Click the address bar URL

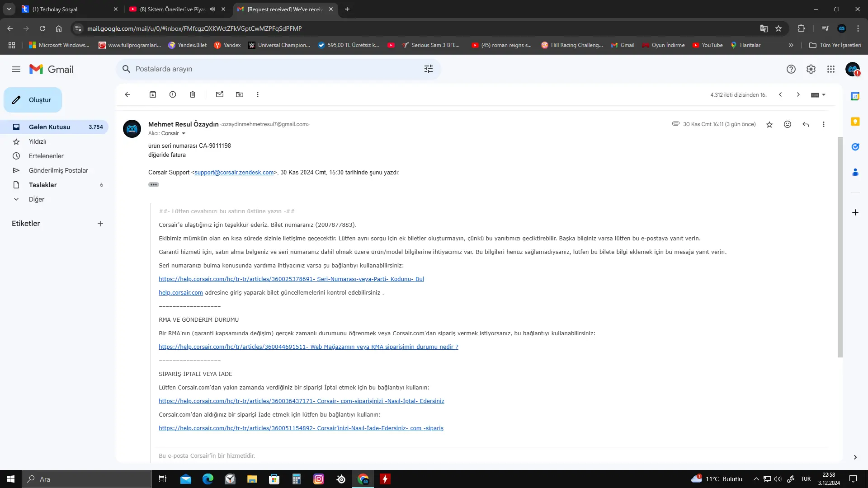tap(194, 28)
